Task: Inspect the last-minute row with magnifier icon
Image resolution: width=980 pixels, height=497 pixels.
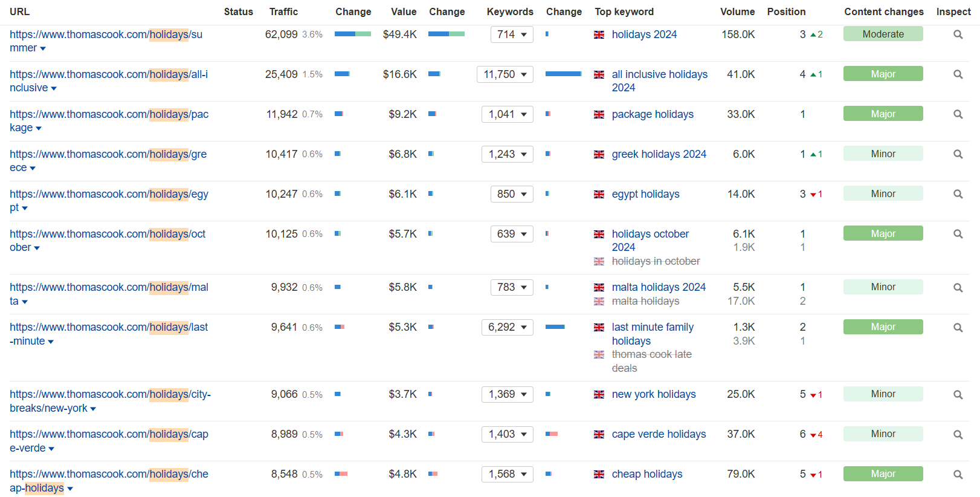Action: pyautogui.click(x=958, y=328)
